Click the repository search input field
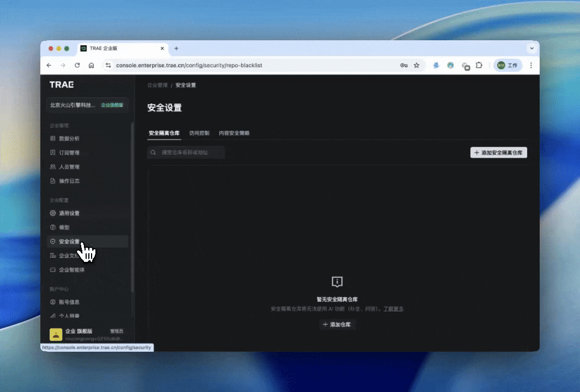Viewport: 580px width, 392px height. [x=191, y=153]
